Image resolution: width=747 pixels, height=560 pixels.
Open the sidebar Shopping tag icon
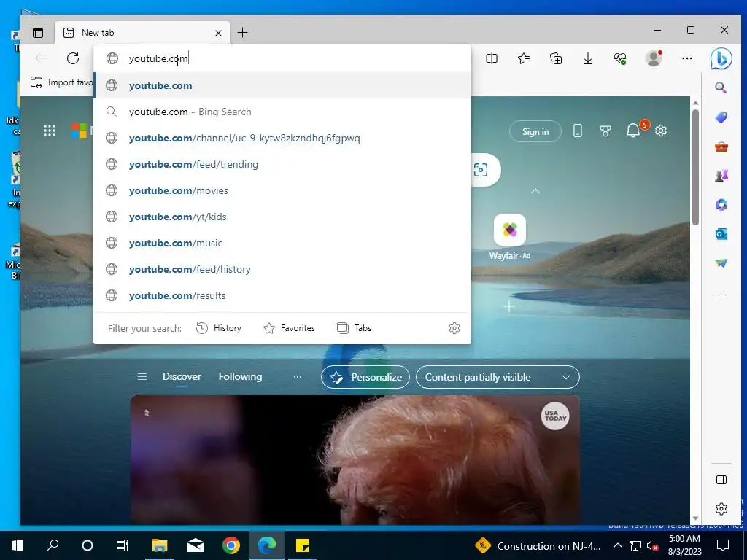tap(721, 117)
